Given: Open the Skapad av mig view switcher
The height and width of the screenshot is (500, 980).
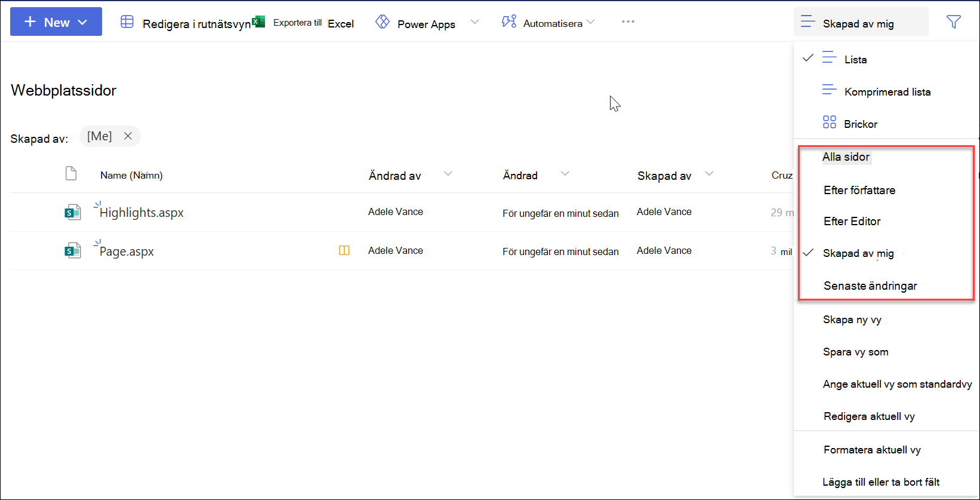Looking at the screenshot, I should (861, 22).
